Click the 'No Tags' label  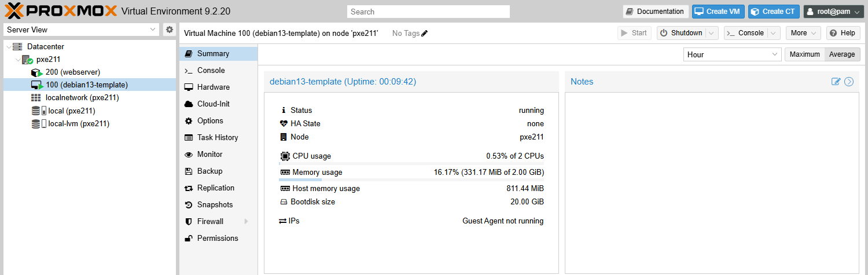point(406,33)
